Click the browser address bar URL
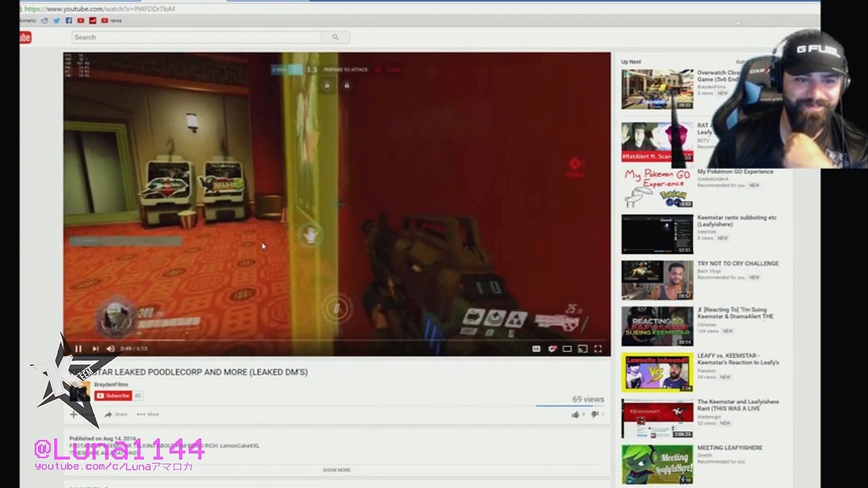Image resolution: width=868 pixels, height=488 pixels. point(100,9)
